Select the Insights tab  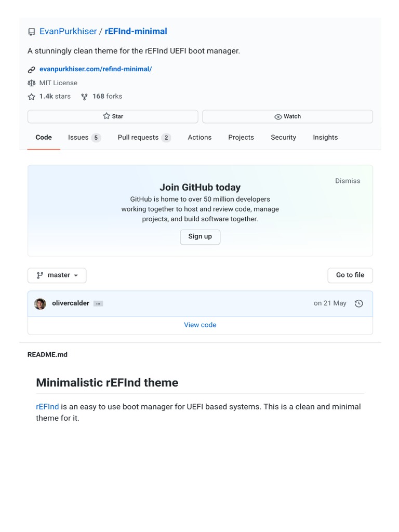(325, 138)
